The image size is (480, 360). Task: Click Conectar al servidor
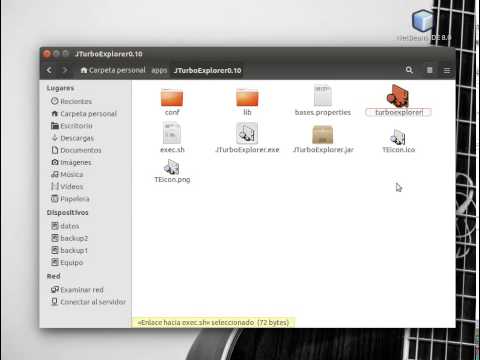click(x=88, y=302)
